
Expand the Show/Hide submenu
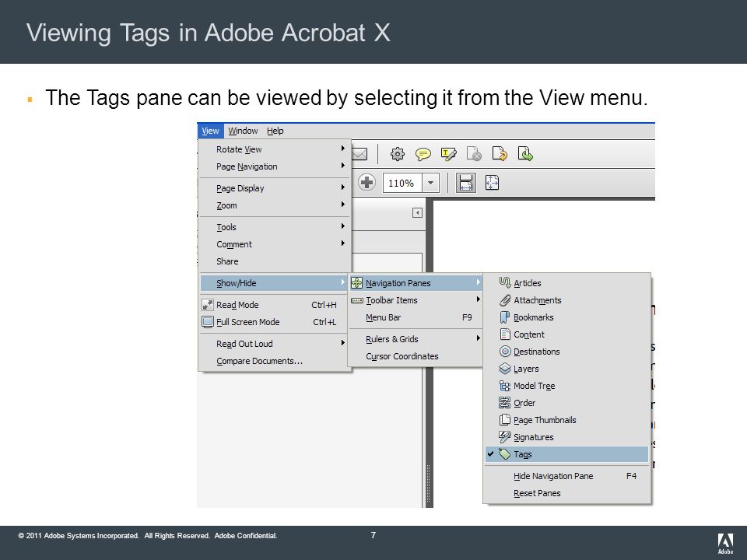tap(275, 283)
